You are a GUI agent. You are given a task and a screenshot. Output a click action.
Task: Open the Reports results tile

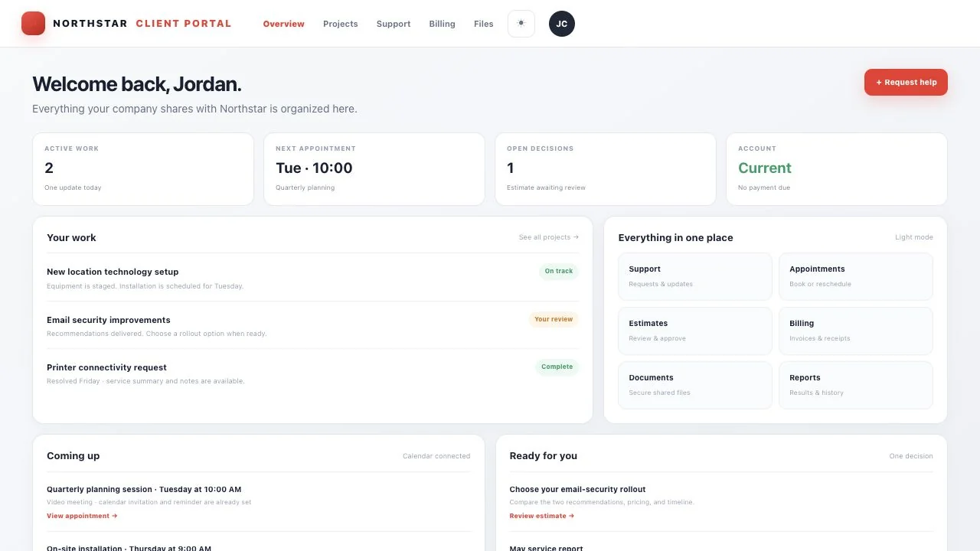tap(856, 385)
